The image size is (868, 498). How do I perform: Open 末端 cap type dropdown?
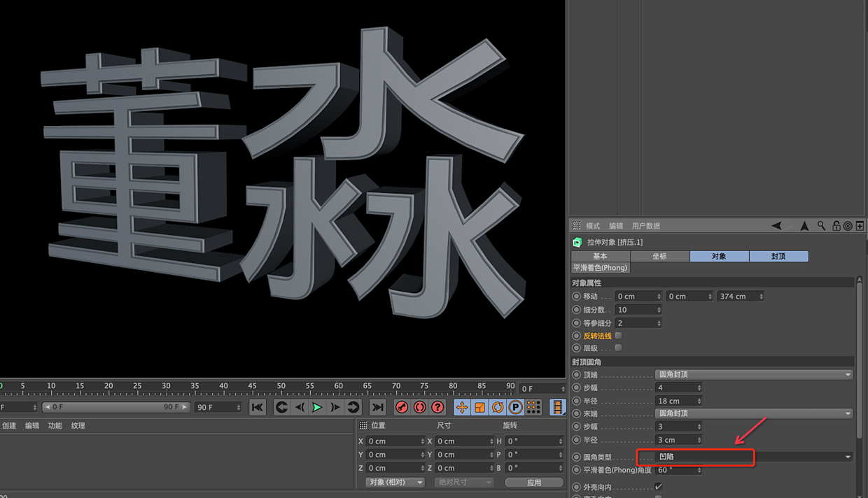754,413
